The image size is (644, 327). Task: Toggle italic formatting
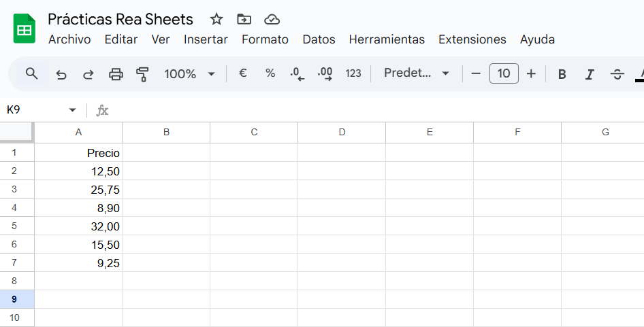point(590,74)
